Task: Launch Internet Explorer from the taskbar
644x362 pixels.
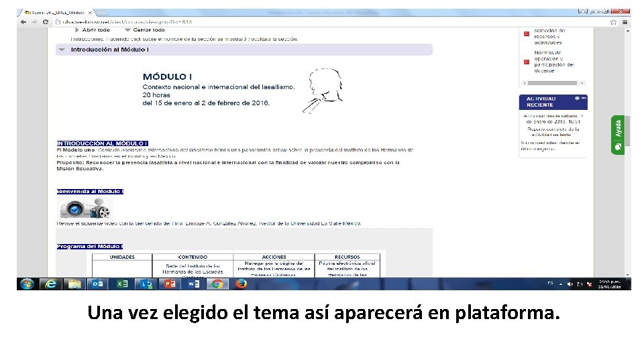Action: point(50,284)
